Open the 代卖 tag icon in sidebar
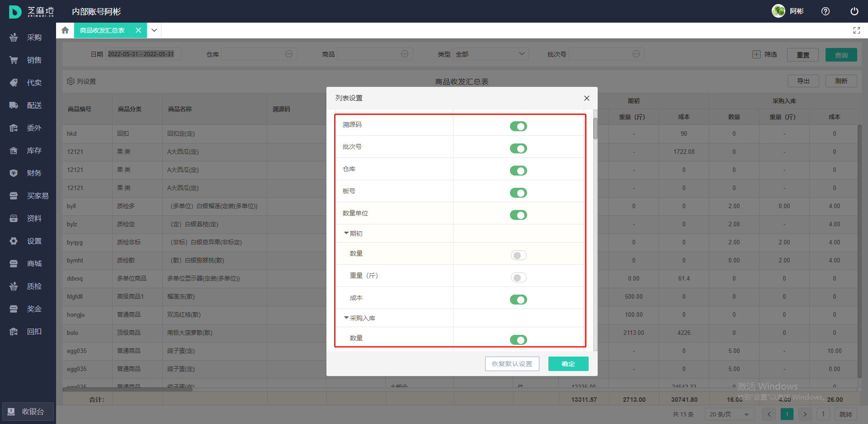 click(x=14, y=82)
